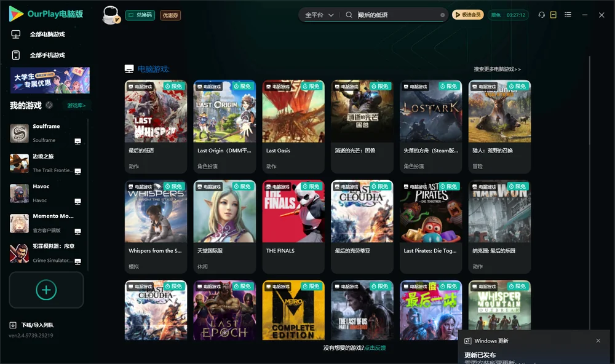Viewport: 615px width, 364px height.
Task: Click the monitor icon beside 电脑游戏 heading
Action: point(129,69)
